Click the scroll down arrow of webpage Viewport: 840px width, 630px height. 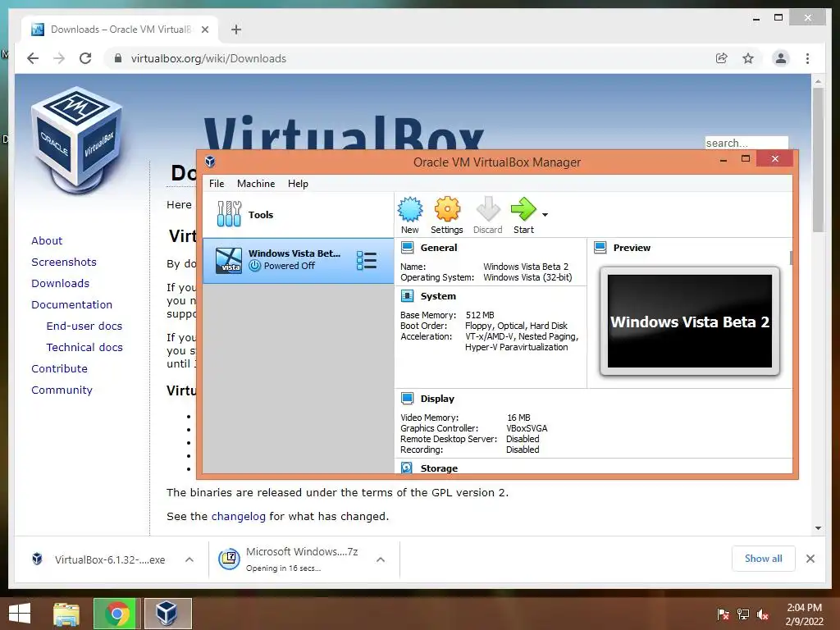pyautogui.click(x=818, y=527)
